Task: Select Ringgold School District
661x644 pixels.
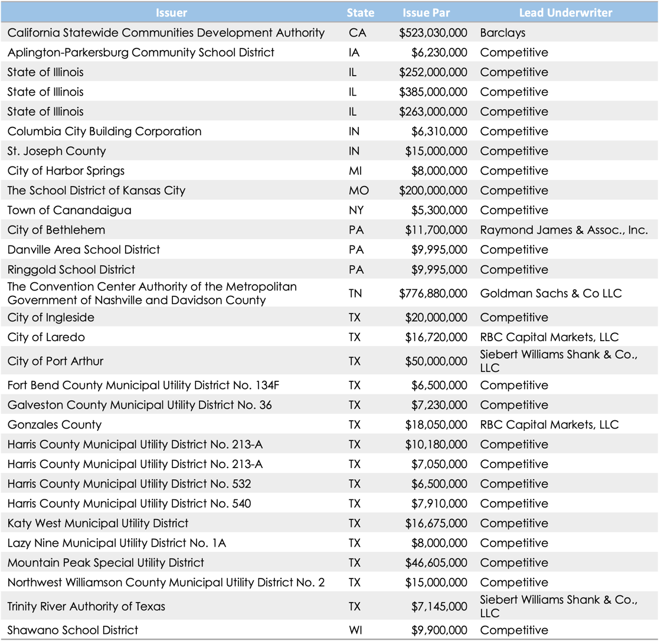Action: click(x=71, y=270)
